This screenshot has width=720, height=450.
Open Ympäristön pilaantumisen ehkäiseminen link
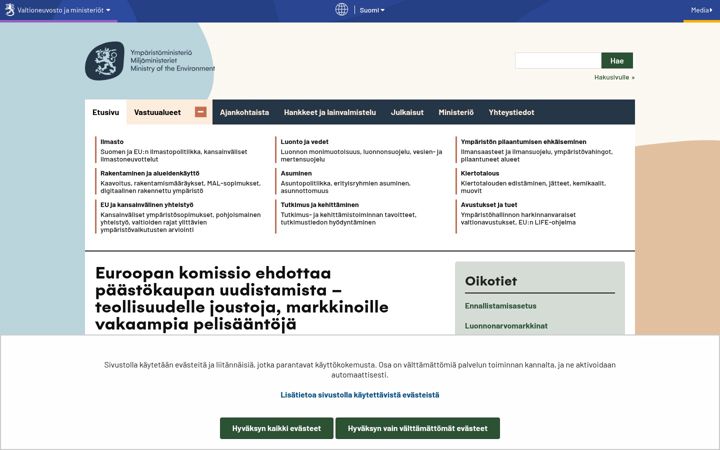click(523, 142)
